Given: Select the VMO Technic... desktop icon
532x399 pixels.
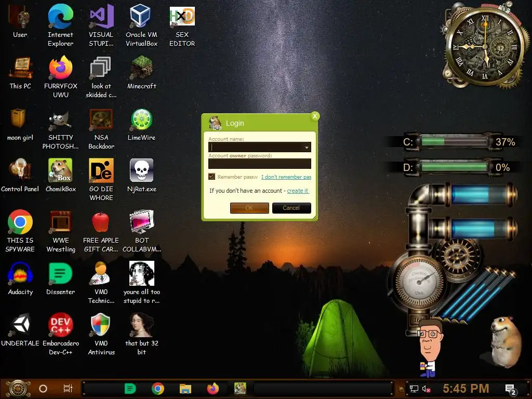Looking at the screenshot, I should [101, 282].
